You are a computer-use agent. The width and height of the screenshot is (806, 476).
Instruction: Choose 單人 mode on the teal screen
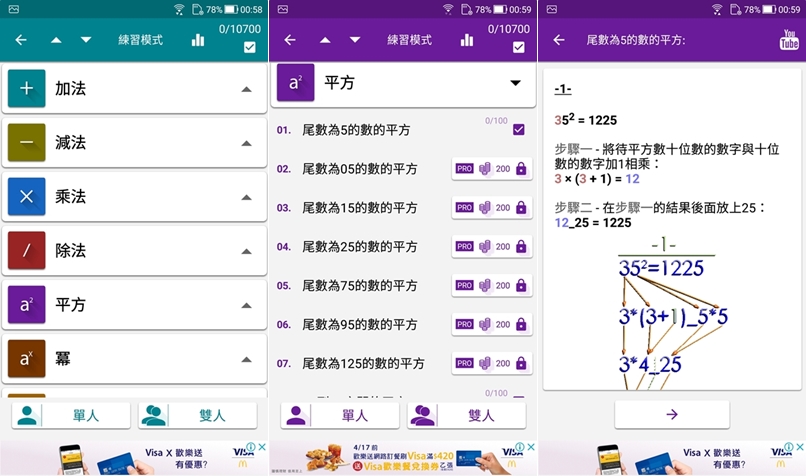(x=71, y=415)
